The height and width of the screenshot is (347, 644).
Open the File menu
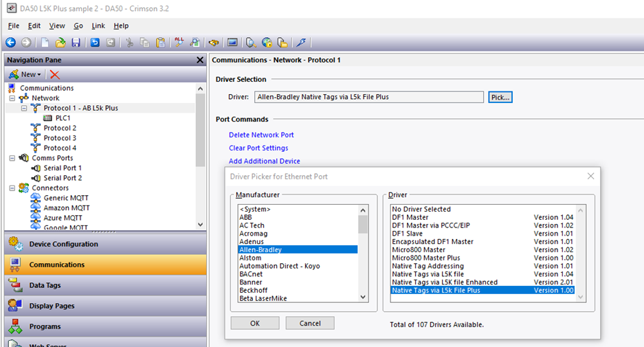14,25
